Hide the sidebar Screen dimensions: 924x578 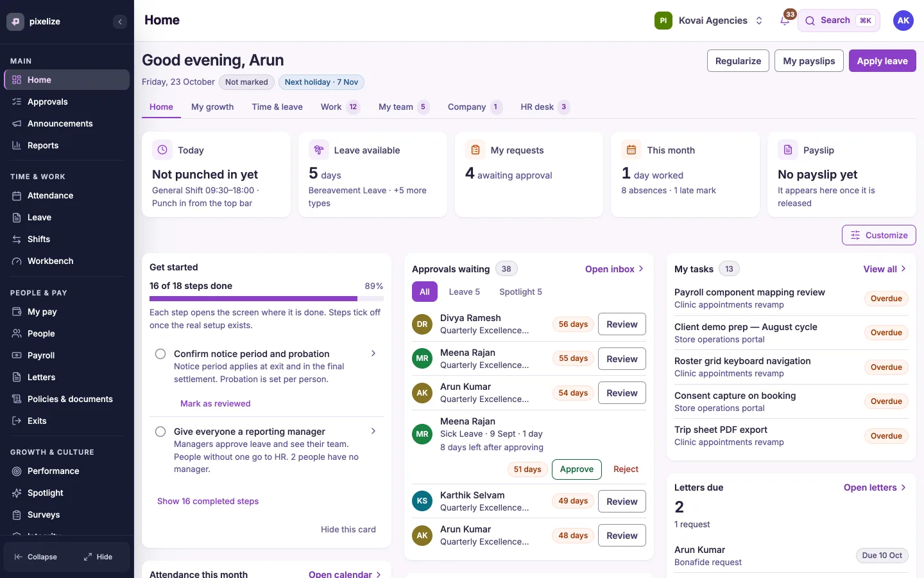click(98, 557)
